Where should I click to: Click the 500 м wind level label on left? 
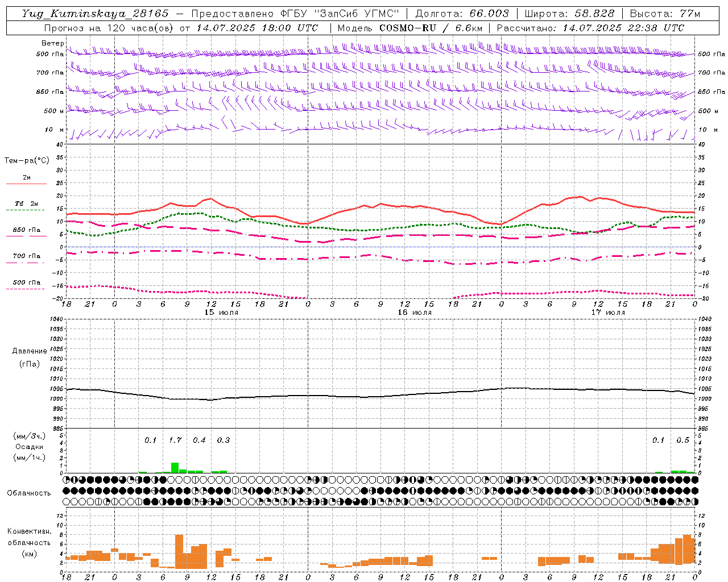point(53,111)
